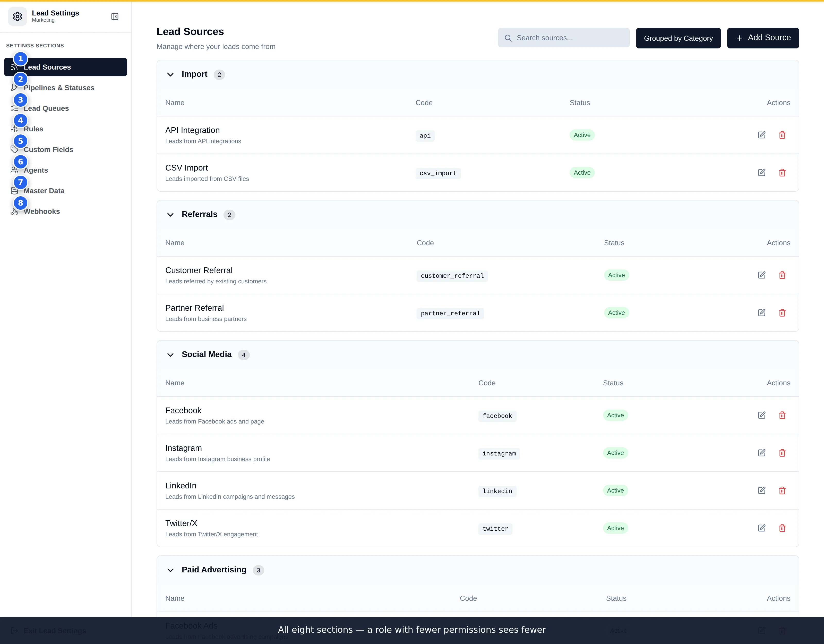This screenshot has height=644, width=824.
Task: Edit the Partner Referral source
Action: (762, 313)
